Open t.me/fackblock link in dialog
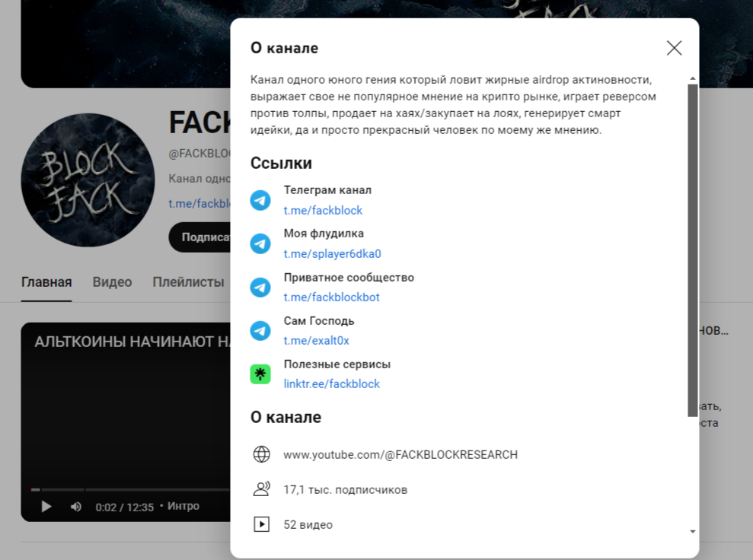The height and width of the screenshot is (560, 753). (x=323, y=210)
